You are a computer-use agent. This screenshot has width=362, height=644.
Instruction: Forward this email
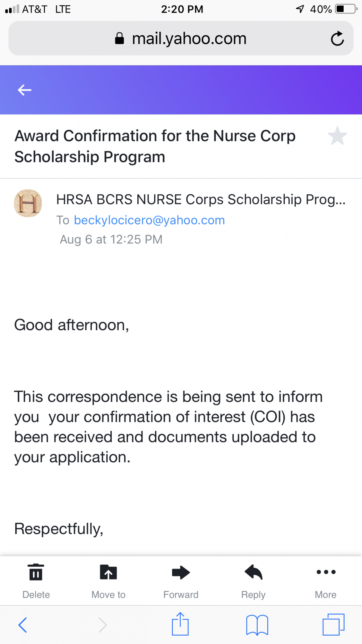181,572
